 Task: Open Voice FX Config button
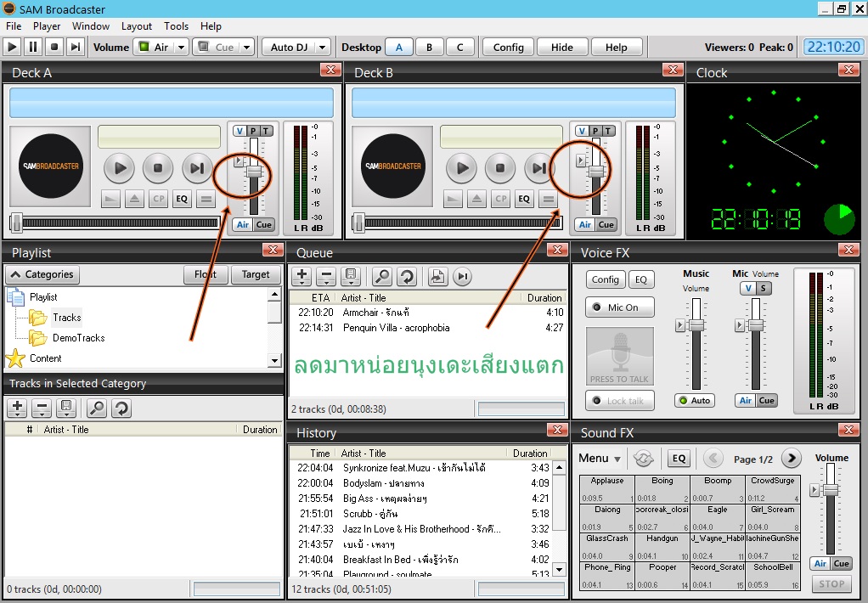coord(605,279)
